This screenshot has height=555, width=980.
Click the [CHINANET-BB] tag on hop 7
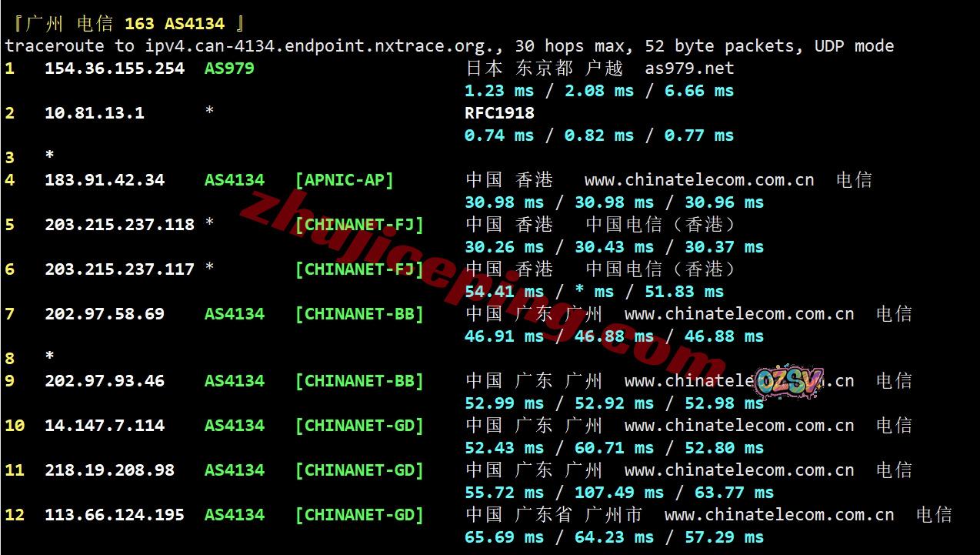tap(359, 314)
